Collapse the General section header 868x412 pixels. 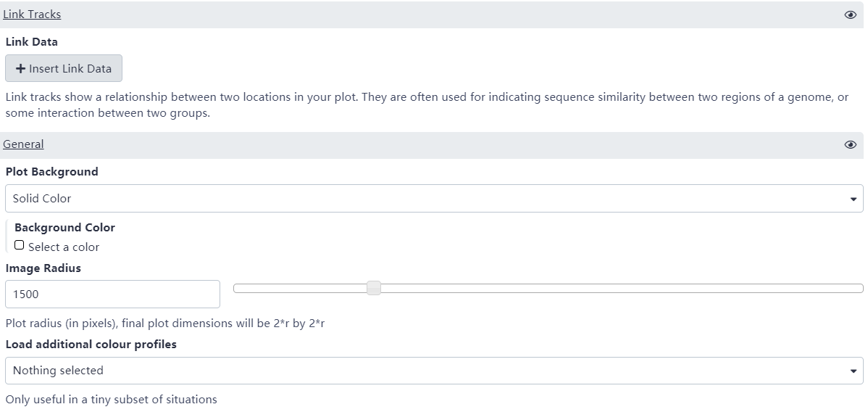tap(23, 144)
